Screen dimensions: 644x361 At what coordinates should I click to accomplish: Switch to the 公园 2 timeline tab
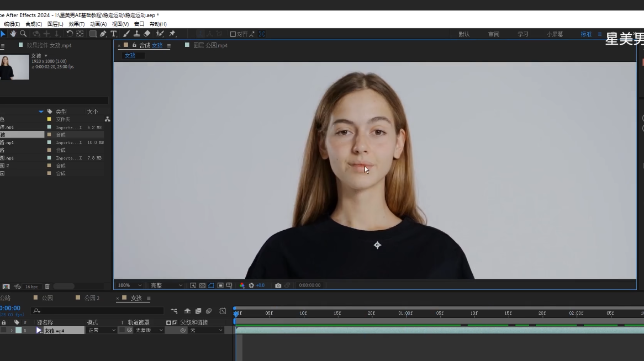(92, 298)
